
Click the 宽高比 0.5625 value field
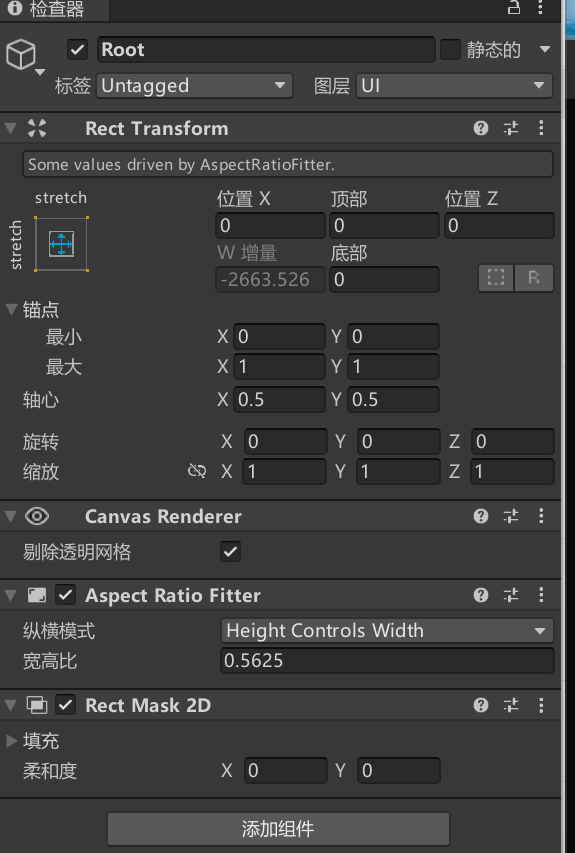coord(387,660)
